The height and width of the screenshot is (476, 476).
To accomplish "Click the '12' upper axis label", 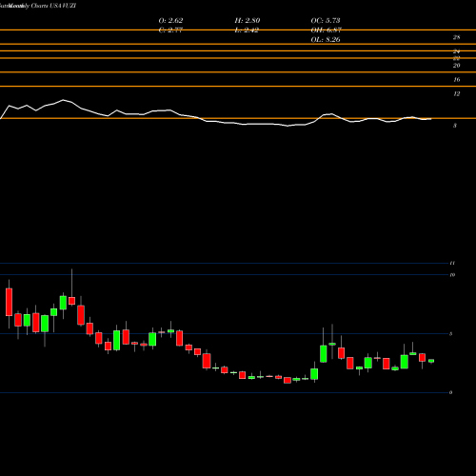I will tap(456, 94).
